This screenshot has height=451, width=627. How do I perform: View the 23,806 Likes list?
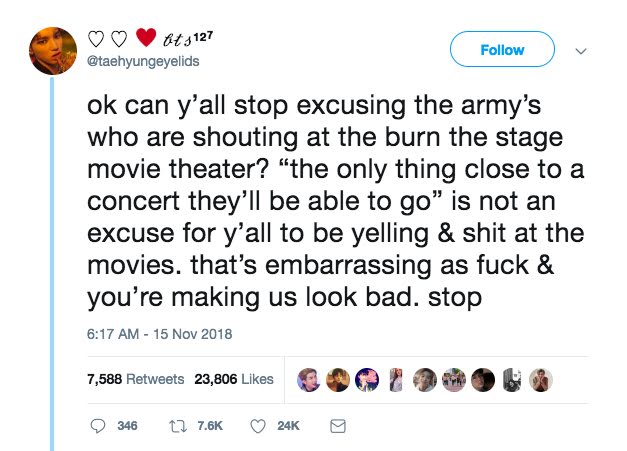[x=234, y=379]
